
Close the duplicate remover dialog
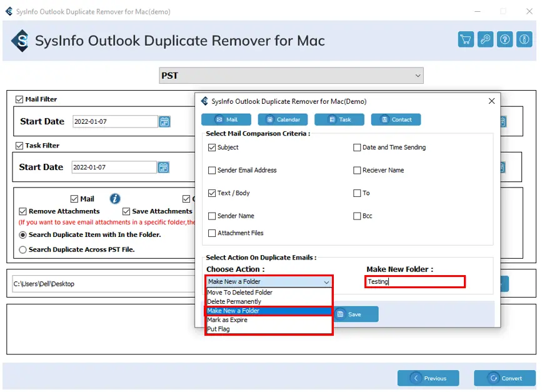(491, 101)
